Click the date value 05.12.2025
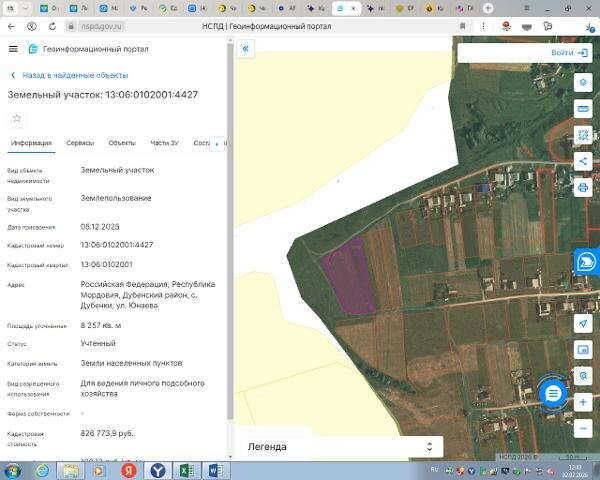Image resolution: width=600 pixels, height=480 pixels. point(99,227)
